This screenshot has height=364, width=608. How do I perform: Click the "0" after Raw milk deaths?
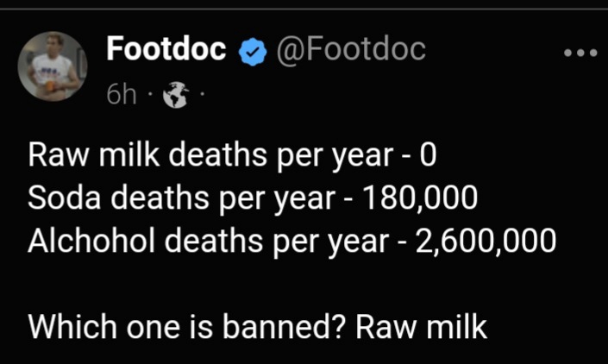pyautogui.click(x=429, y=156)
